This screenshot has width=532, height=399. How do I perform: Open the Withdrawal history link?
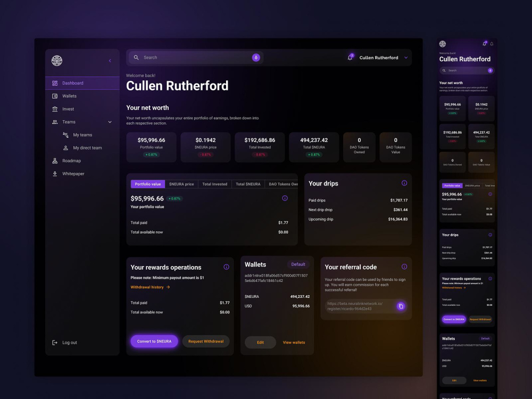point(151,287)
